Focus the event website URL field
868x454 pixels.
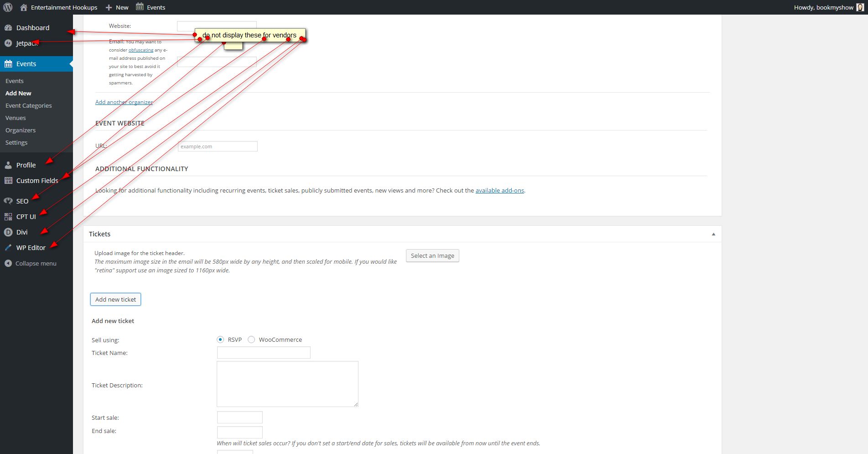[218, 146]
